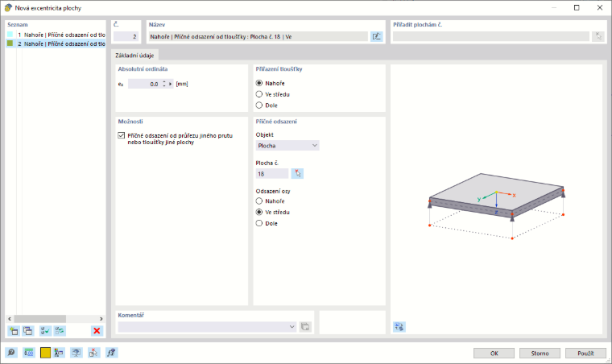
Task: Click the Č. number field
Action: pos(126,37)
